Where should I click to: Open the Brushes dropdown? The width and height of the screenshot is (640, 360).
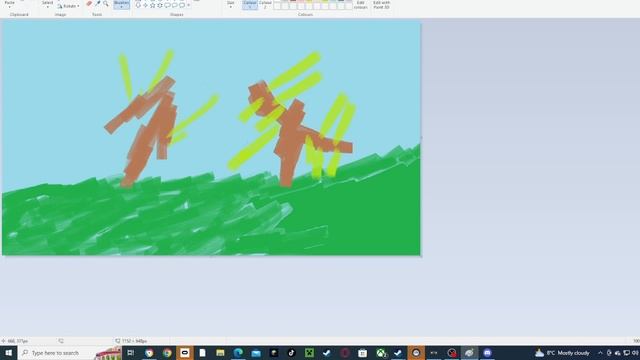(x=121, y=4)
